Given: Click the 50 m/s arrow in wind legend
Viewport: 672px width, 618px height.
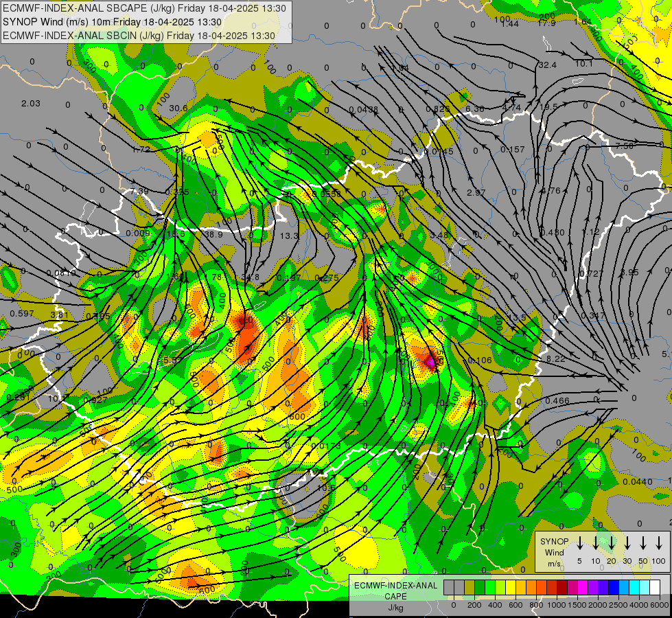Looking at the screenshot, I should click(643, 543).
